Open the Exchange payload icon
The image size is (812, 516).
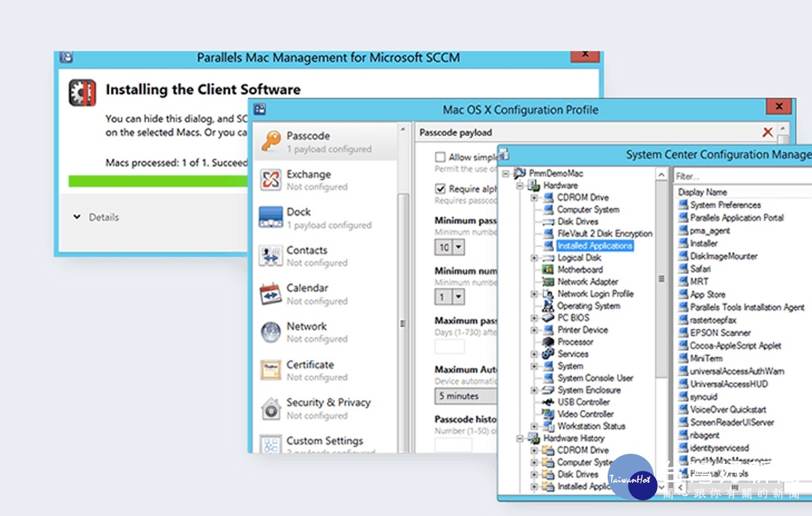point(271,180)
